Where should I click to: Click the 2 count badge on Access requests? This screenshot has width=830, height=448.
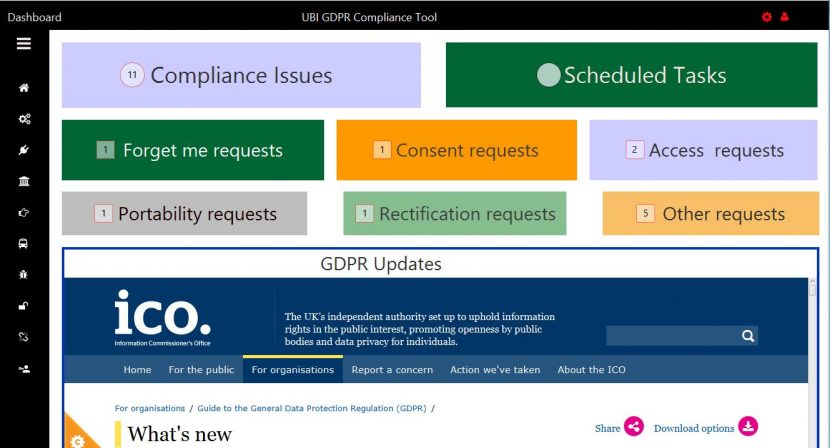tap(634, 150)
